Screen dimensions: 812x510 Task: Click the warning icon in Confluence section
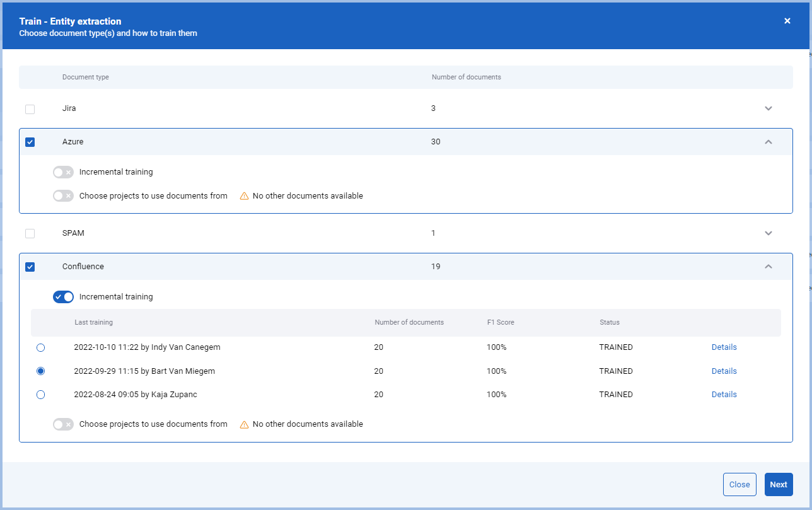pyautogui.click(x=244, y=424)
